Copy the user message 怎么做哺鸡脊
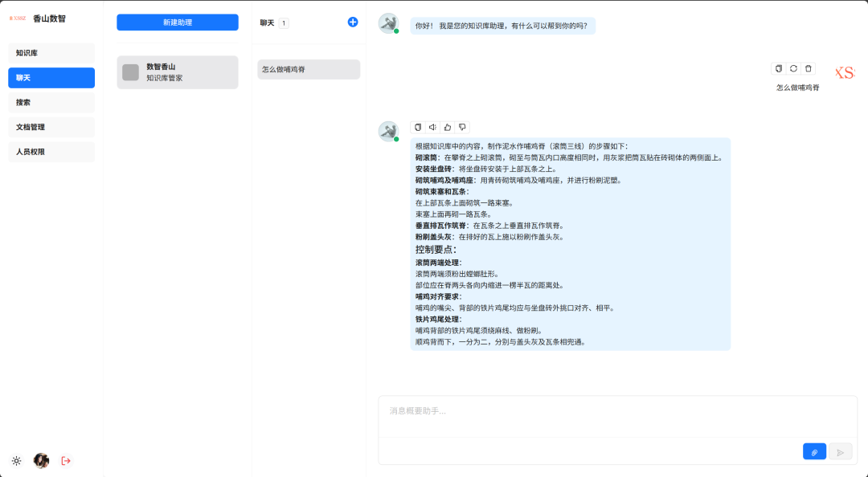The height and width of the screenshot is (477, 868). tap(778, 69)
